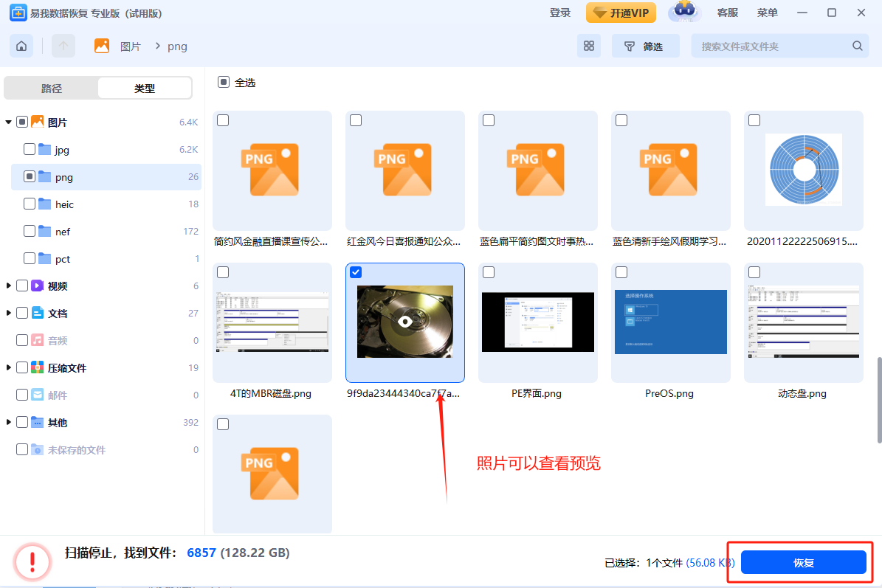Image resolution: width=882 pixels, height=588 pixels.
Task: Check the nef folder checkbox
Action: click(x=30, y=231)
